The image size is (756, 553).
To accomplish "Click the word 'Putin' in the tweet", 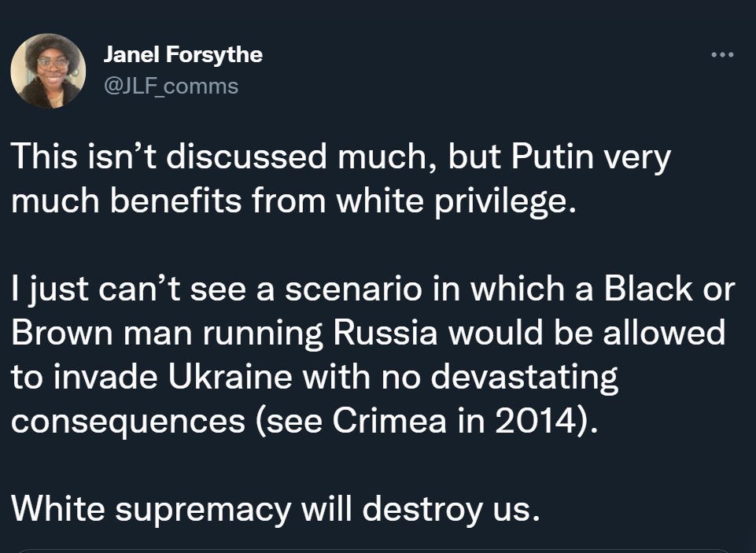I will tap(552, 157).
